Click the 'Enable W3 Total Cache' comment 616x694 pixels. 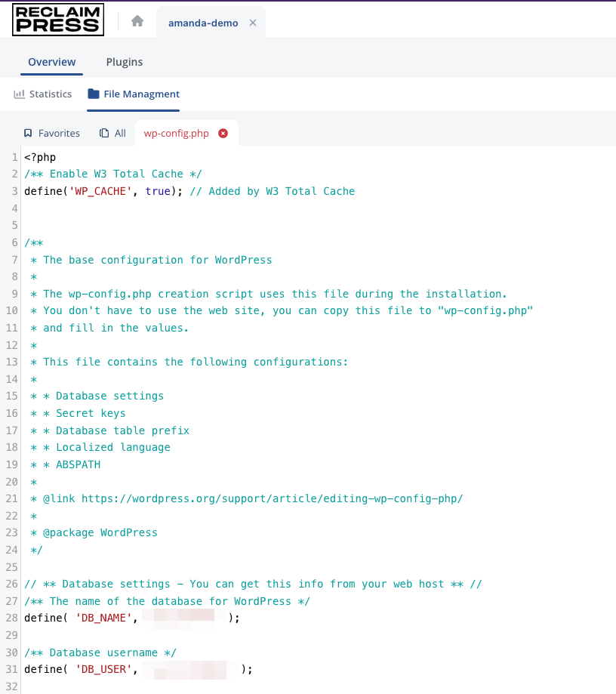[x=112, y=174]
